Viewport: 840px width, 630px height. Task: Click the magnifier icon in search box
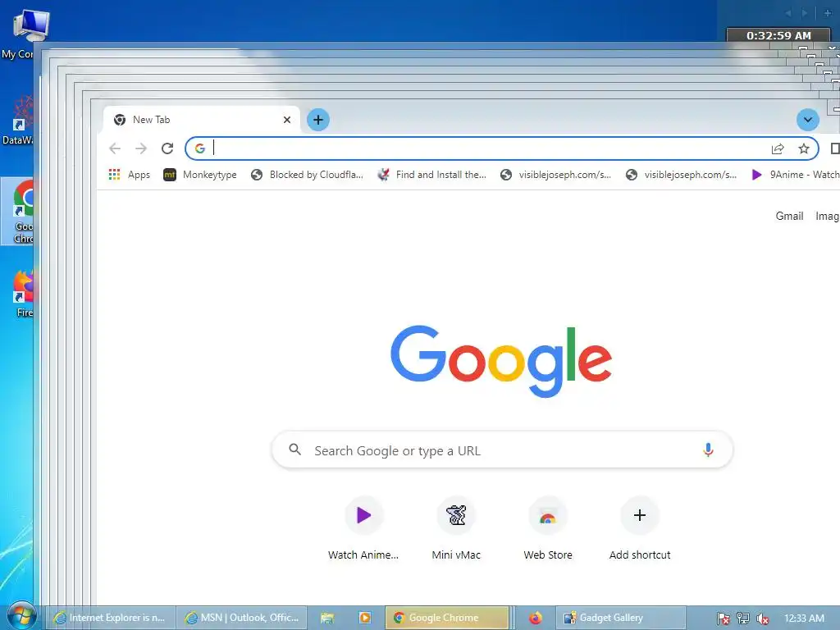pyautogui.click(x=294, y=450)
